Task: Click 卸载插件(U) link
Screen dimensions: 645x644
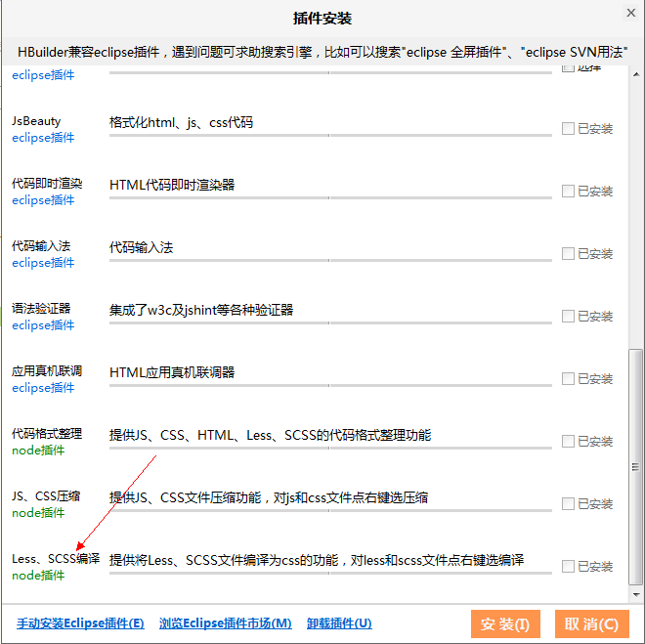Action: point(339,623)
